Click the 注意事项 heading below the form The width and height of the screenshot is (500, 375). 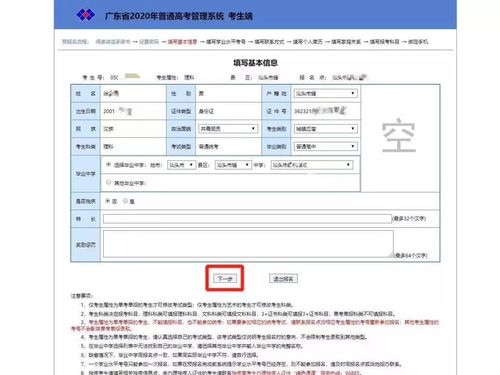81,296
